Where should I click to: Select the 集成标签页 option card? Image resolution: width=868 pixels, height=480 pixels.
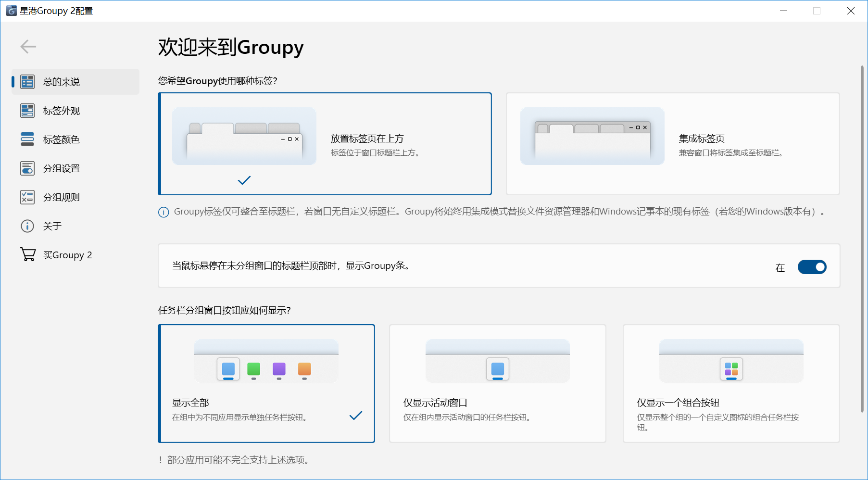(673, 144)
